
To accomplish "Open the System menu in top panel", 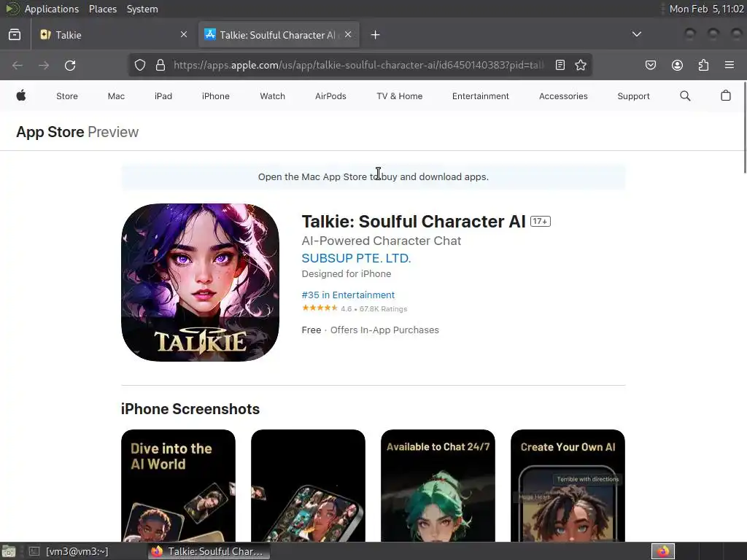I will pos(142,9).
